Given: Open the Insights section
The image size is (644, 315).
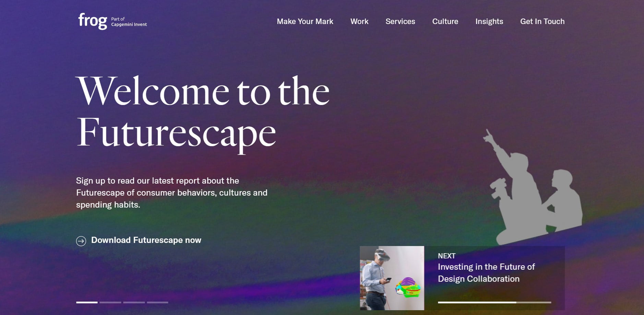Looking at the screenshot, I should [489, 21].
